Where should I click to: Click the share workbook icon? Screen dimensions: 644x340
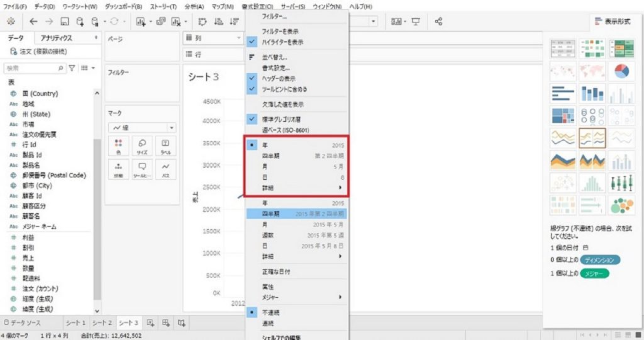[x=438, y=21]
